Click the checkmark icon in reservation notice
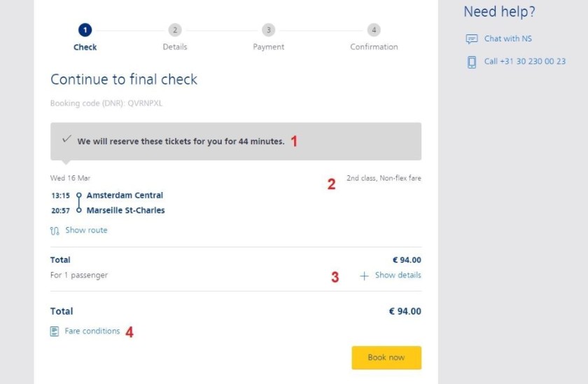 tap(66, 140)
